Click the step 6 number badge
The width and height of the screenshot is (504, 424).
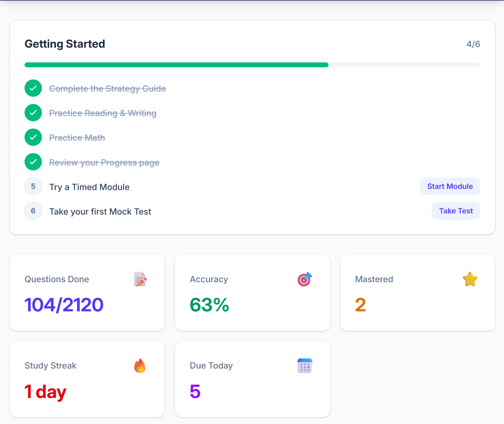pos(33,211)
